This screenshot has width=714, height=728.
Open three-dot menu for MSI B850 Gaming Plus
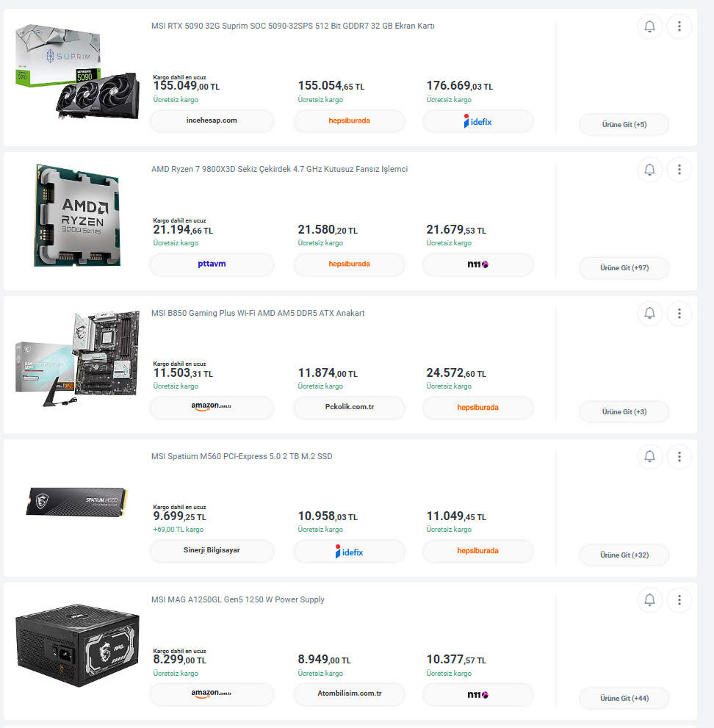679,314
